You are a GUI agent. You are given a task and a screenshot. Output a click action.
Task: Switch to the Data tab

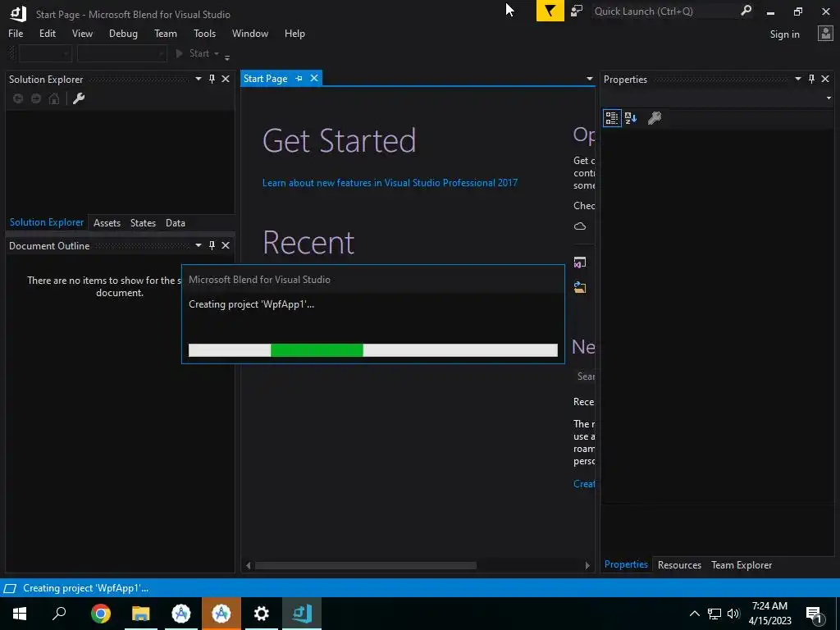click(176, 223)
